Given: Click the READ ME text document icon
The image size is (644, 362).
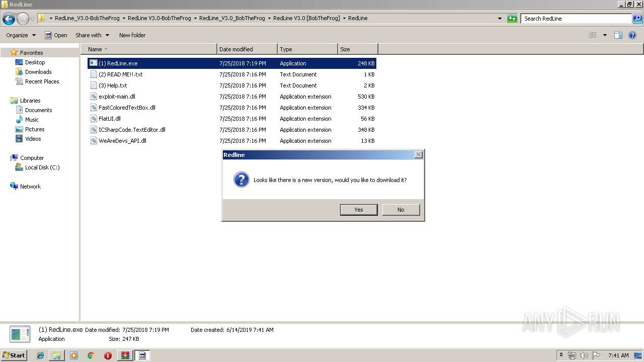Looking at the screenshot, I should pos(94,74).
